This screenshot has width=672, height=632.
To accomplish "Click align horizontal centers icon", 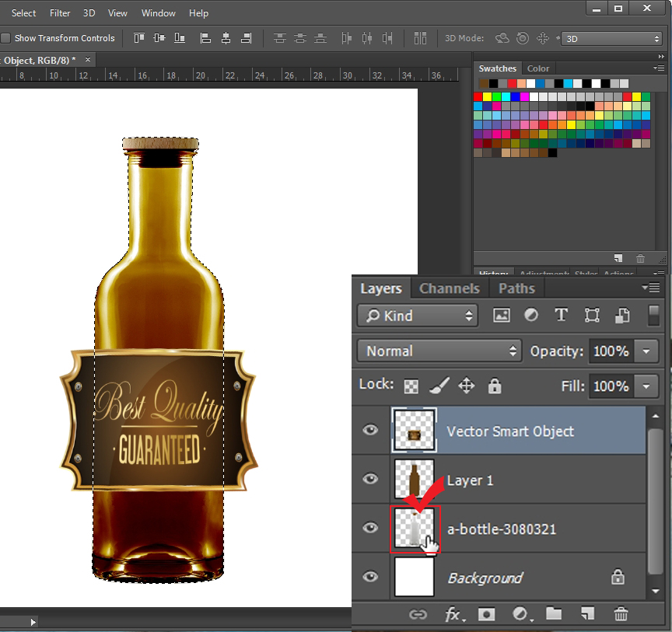I will (x=226, y=38).
